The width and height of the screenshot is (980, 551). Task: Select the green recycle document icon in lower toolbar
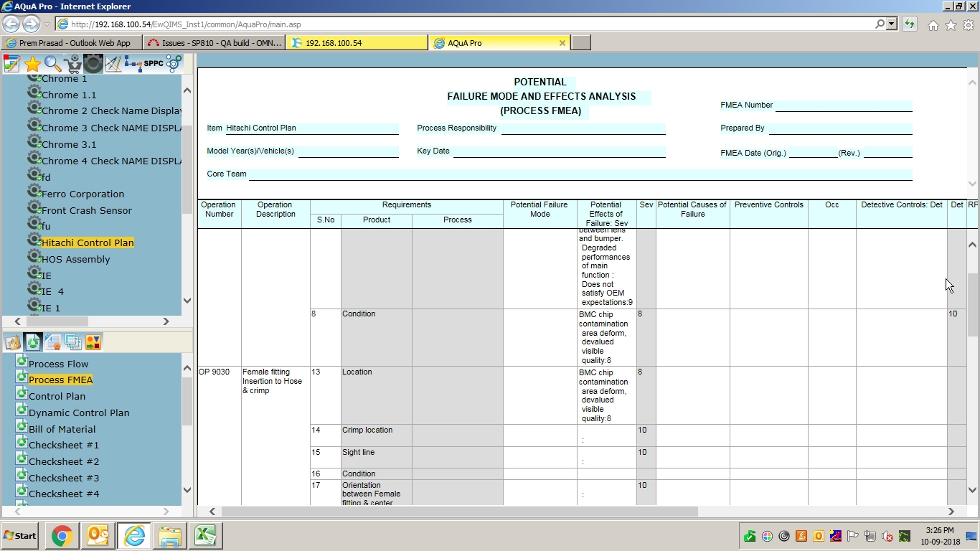coord(32,342)
